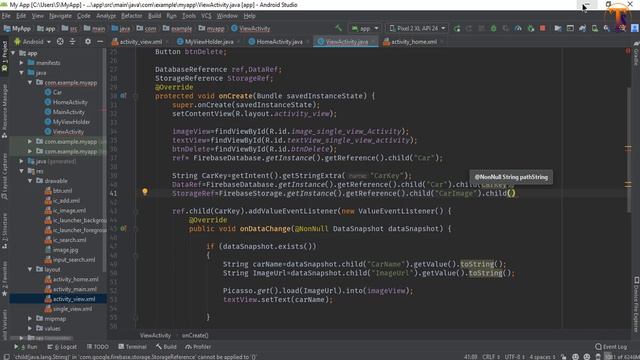Screen dimensions: 640x360
Task: Click the onCreate() breadcrumb at editor bottom
Action: point(195,336)
